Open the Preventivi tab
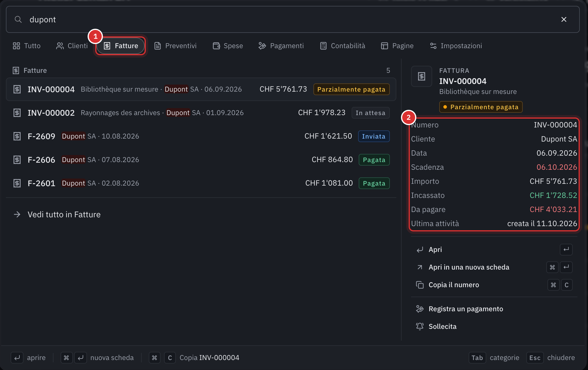Viewport: 588px width, 370px height. 176,46
